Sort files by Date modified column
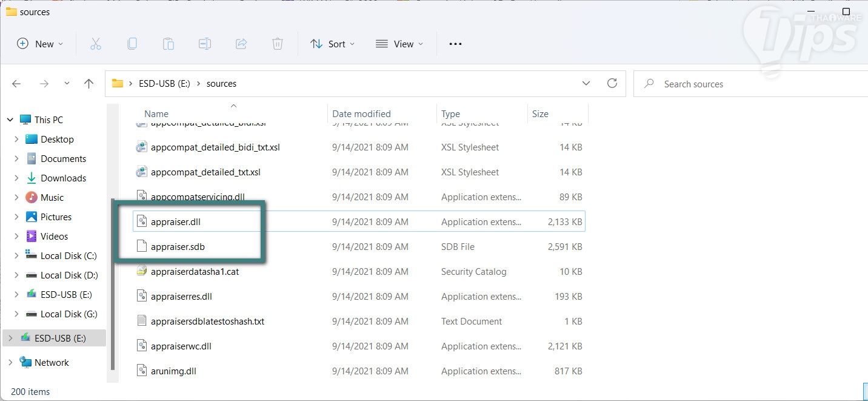The image size is (868, 401). [361, 114]
